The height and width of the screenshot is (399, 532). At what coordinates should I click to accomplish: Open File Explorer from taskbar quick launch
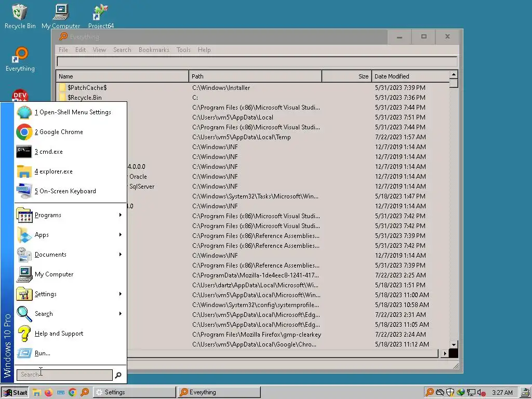(x=37, y=392)
